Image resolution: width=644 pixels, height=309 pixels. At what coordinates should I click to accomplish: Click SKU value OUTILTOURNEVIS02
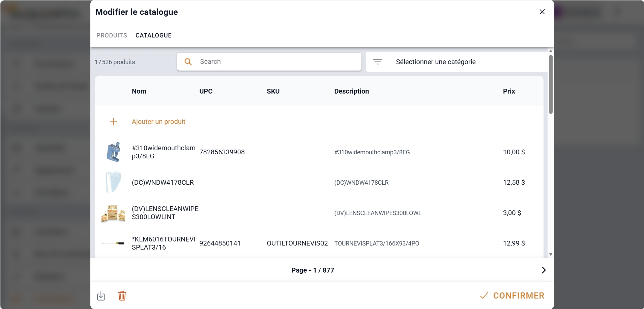tap(297, 243)
